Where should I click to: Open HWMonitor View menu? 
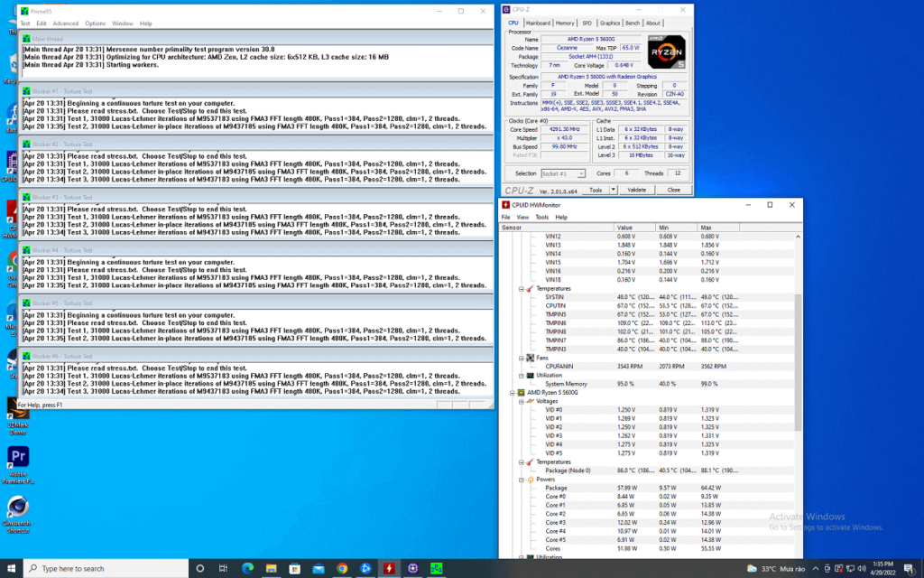tap(522, 217)
